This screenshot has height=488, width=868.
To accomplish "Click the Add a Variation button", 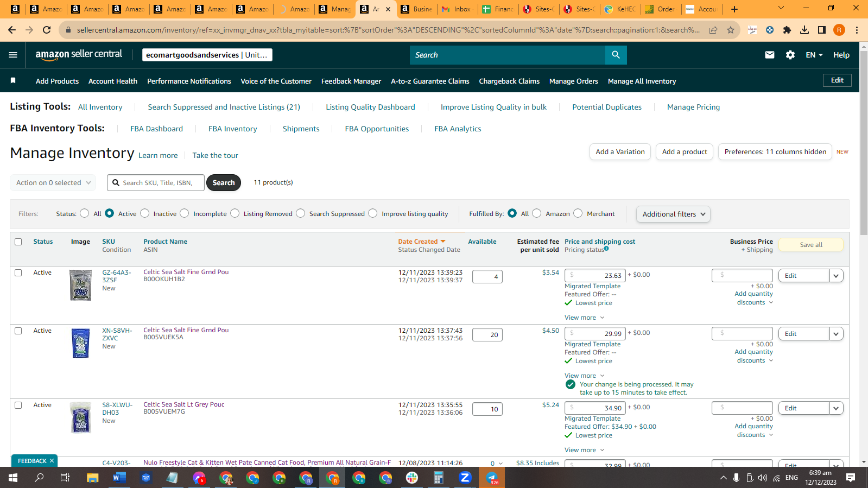I will 620,152.
